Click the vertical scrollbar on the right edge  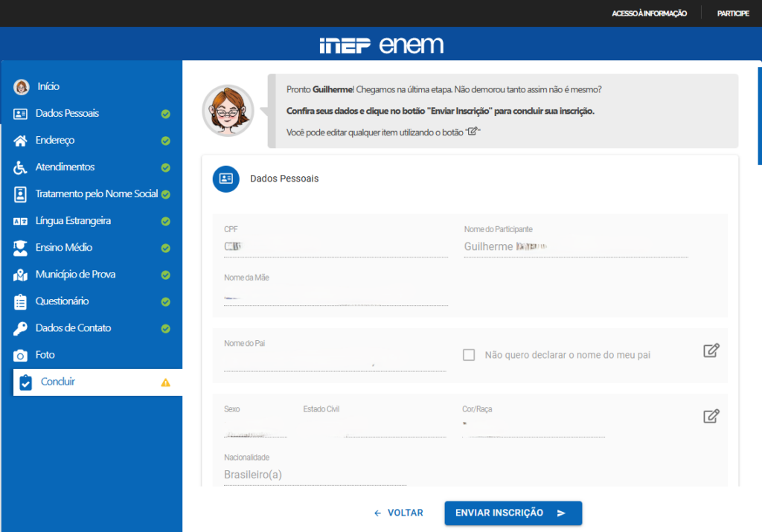click(x=760, y=117)
